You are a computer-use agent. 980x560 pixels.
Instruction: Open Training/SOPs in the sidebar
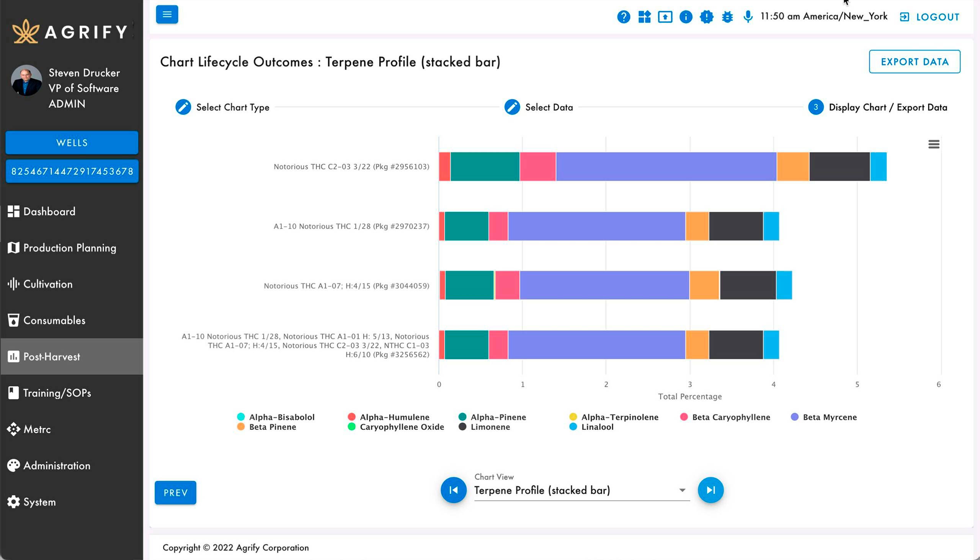(72, 393)
